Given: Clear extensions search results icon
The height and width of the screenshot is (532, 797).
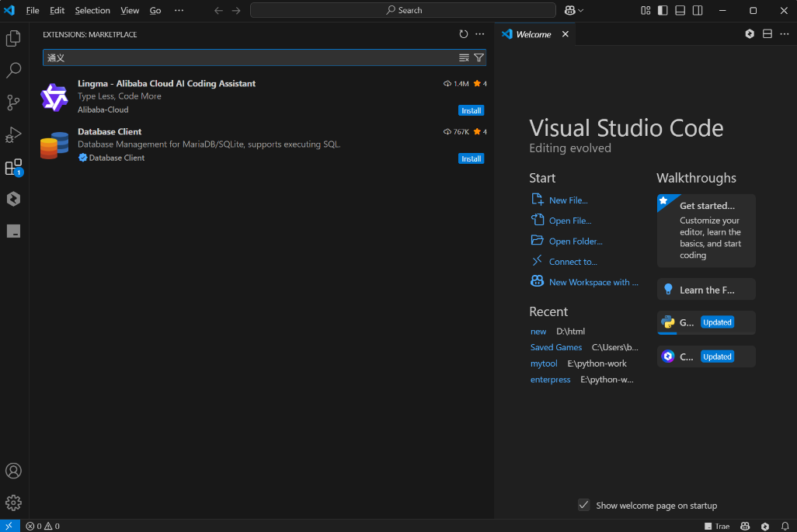Looking at the screenshot, I should [x=464, y=57].
